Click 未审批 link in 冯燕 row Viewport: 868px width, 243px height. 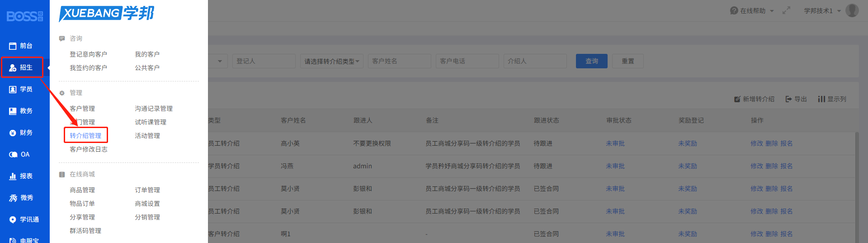tap(615, 166)
